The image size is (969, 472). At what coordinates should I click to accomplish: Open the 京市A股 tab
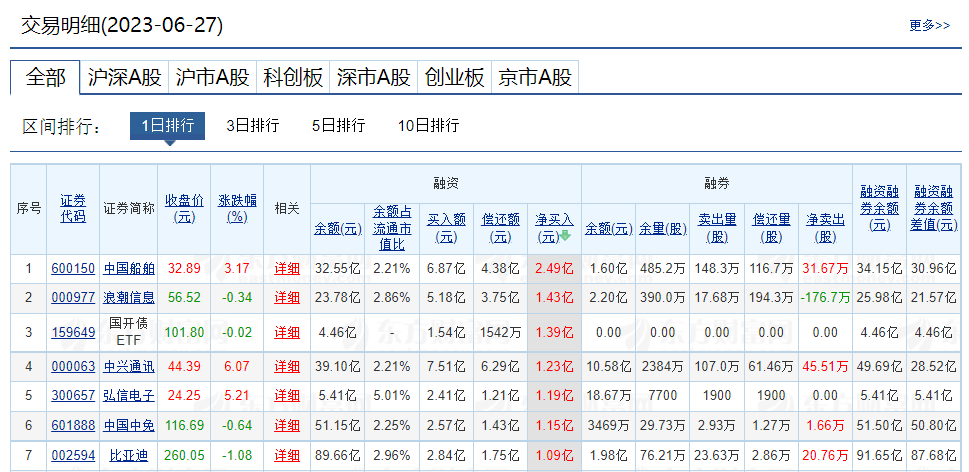pyautogui.click(x=535, y=77)
